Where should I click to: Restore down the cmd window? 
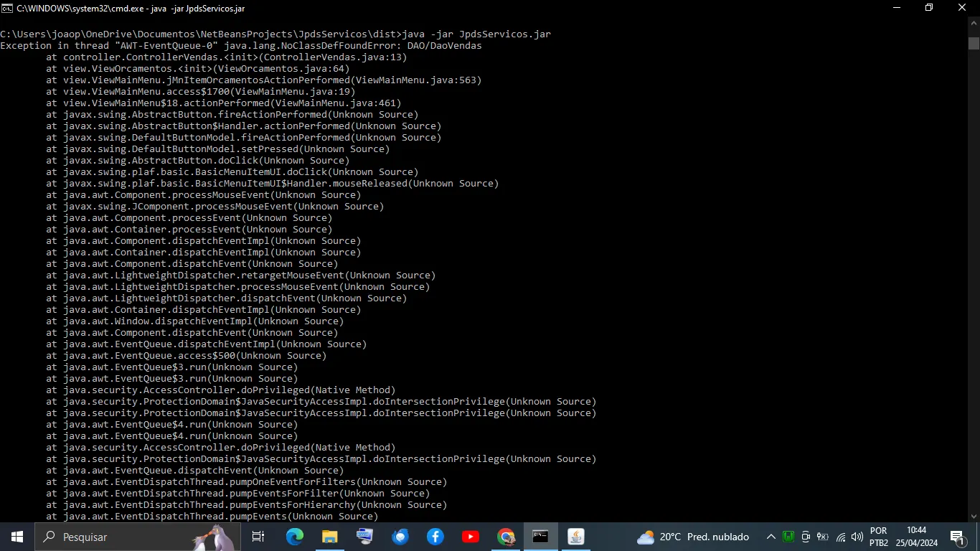(929, 7)
